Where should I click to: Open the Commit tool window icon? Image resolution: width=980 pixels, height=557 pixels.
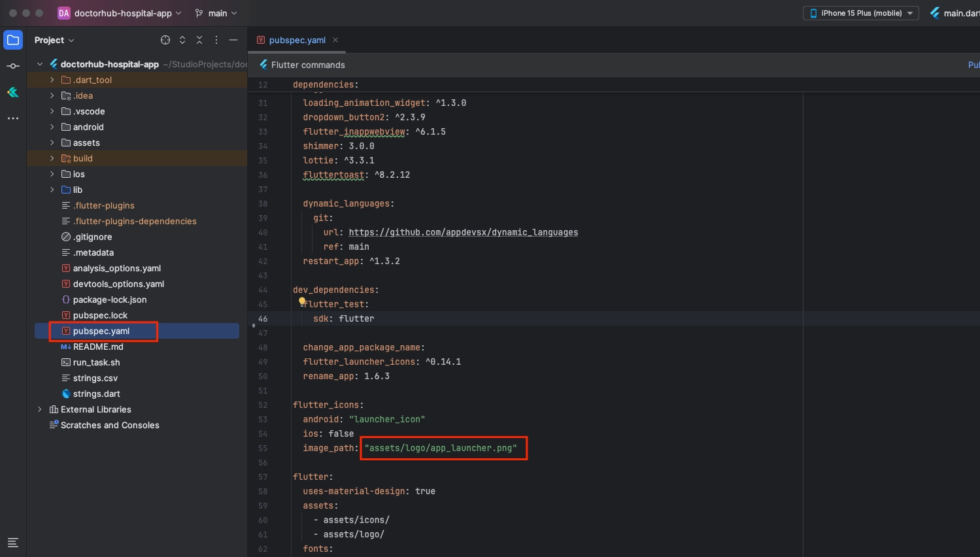click(13, 66)
